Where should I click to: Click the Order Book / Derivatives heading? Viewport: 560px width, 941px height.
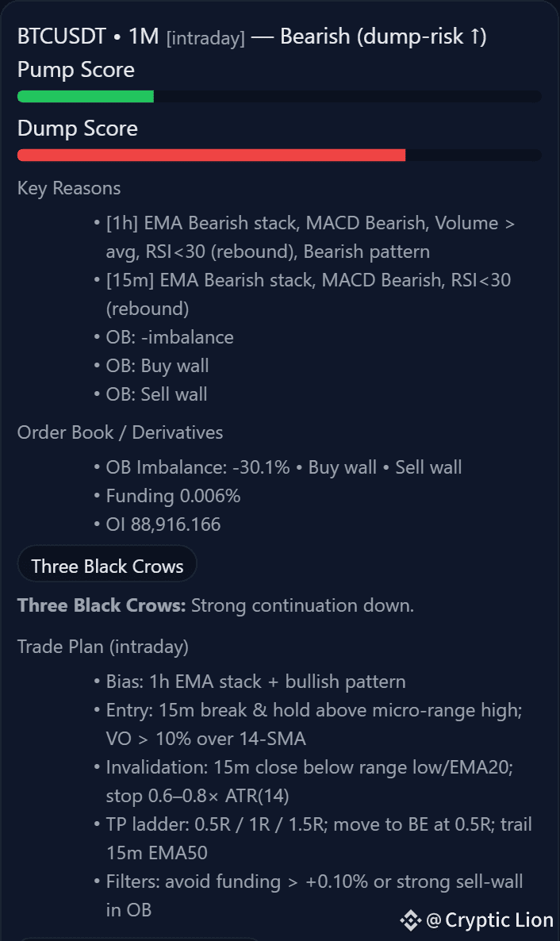[x=120, y=432]
